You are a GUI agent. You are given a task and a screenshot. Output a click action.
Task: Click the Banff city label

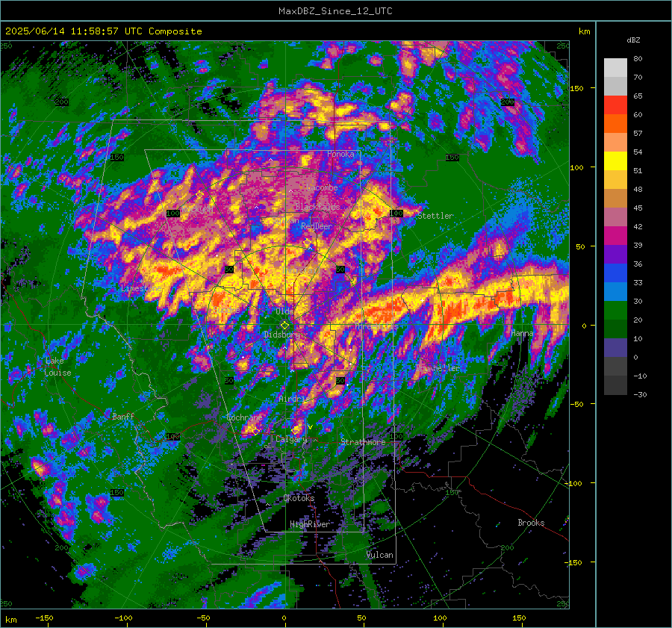123,416
